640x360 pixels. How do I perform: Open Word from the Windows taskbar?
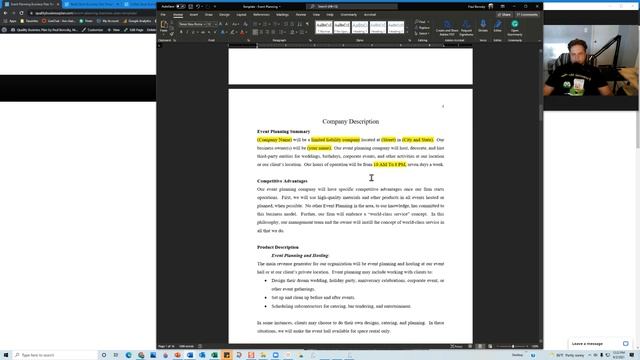click(190, 355)
